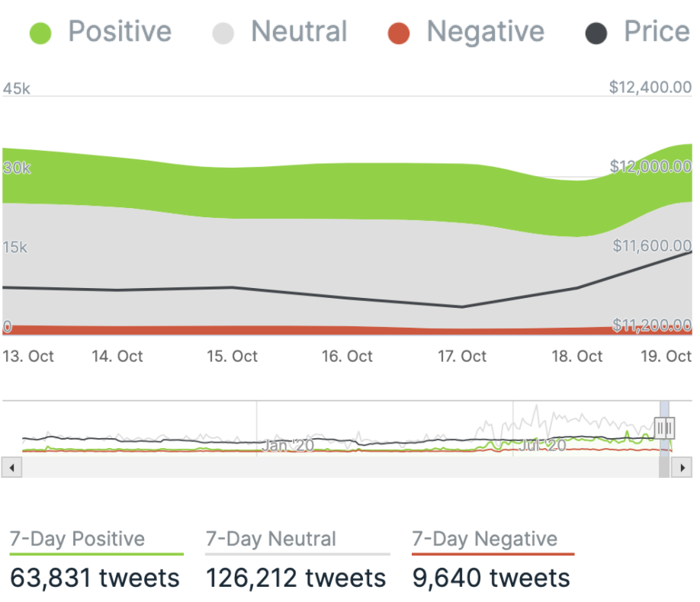
Task: Click the 17. Oct x-axis date label
Action: 462,357
